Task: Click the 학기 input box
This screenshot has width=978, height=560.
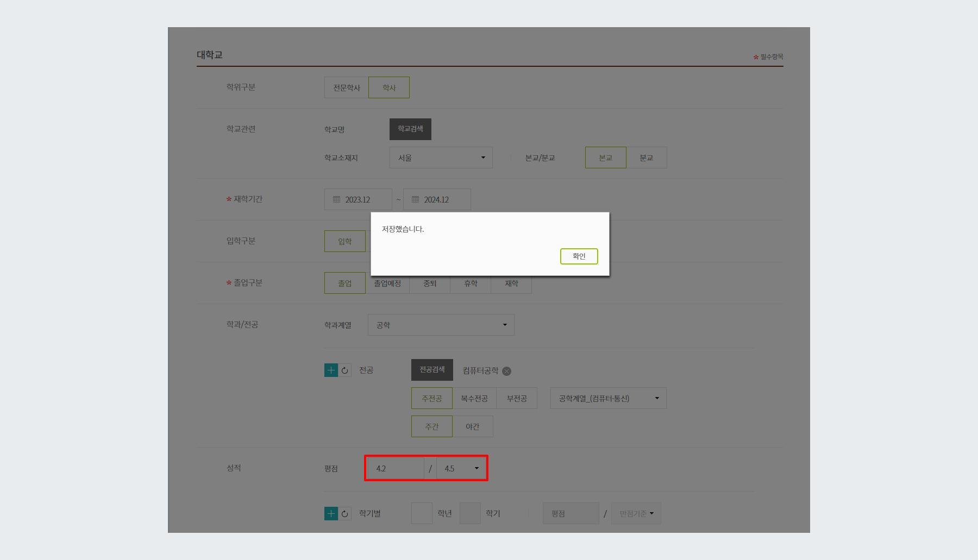Action: point(470,513)
